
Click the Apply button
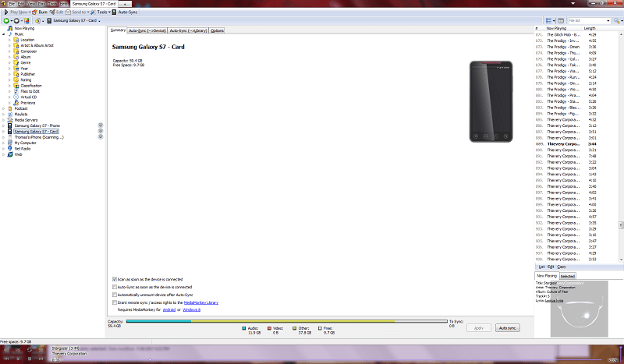pos(479,328)
